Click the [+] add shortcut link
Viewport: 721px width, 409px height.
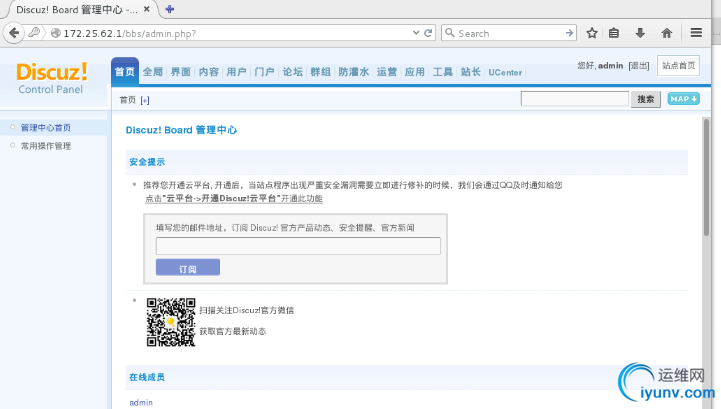(145, 100)
